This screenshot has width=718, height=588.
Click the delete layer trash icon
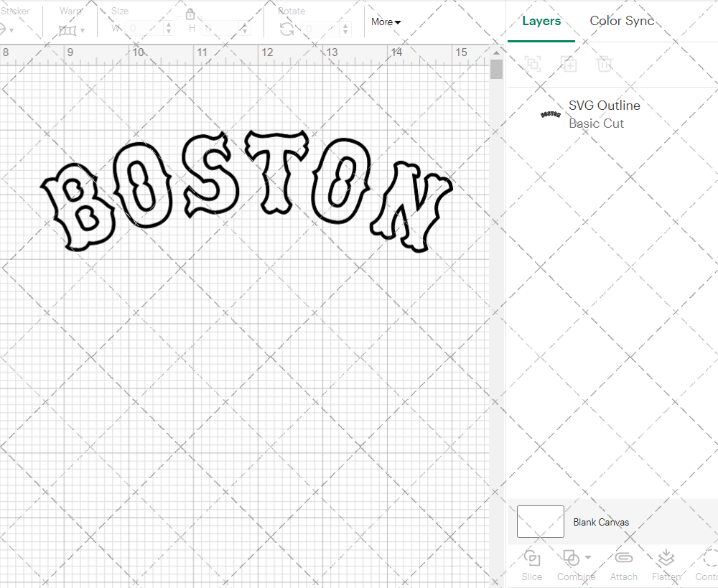click(x=605, y=65)
